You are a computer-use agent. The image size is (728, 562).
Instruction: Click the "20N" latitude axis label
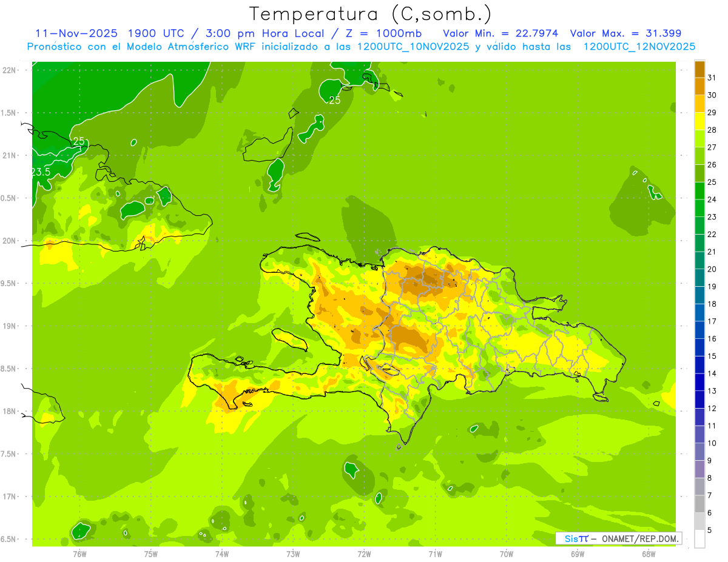pyautogui.click(x=10, y=241)
